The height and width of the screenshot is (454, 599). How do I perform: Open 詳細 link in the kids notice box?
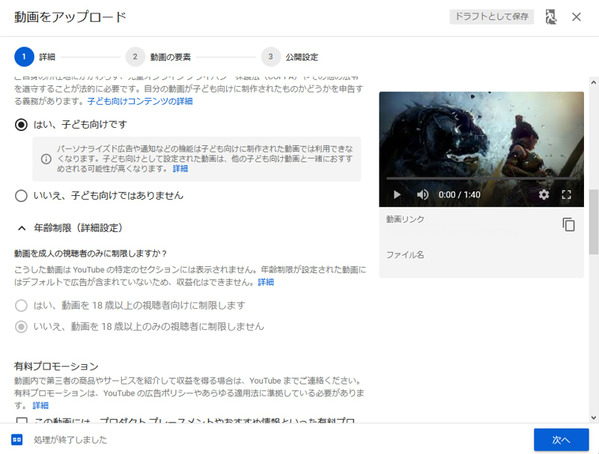pyautogui.click(x=180, y=169)
